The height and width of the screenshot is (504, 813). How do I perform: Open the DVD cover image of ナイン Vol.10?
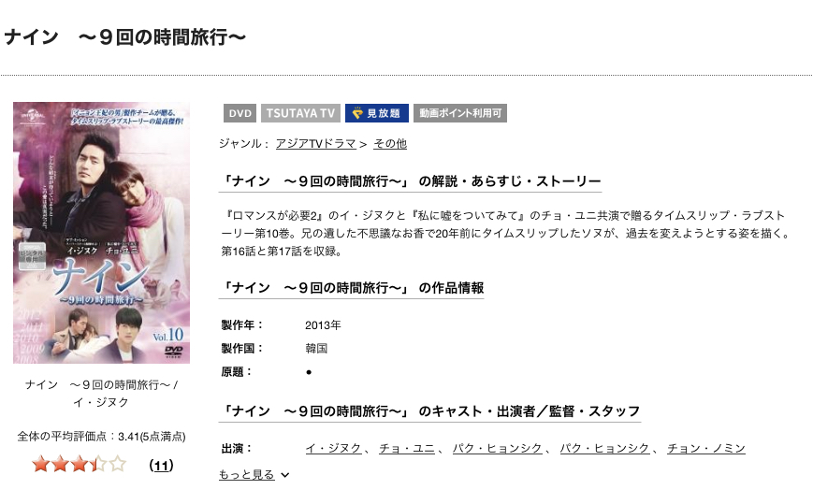pyautogui.click(x=102, y=233)
